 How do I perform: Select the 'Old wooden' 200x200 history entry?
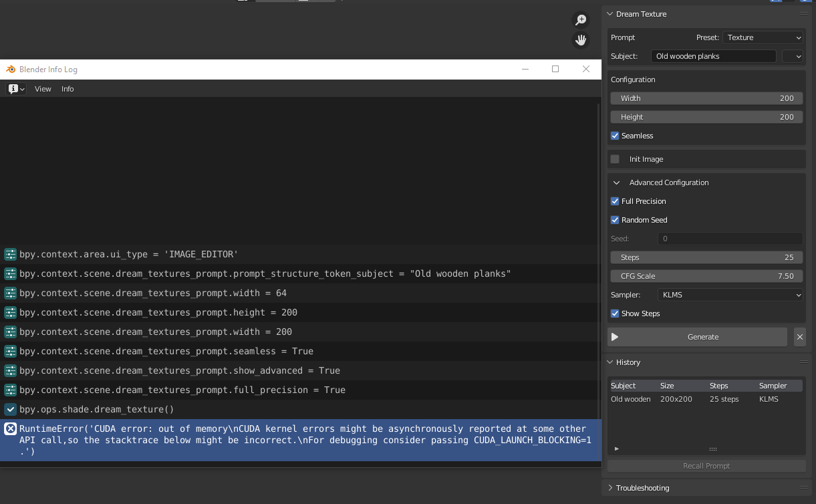click(x=706, y=399)
